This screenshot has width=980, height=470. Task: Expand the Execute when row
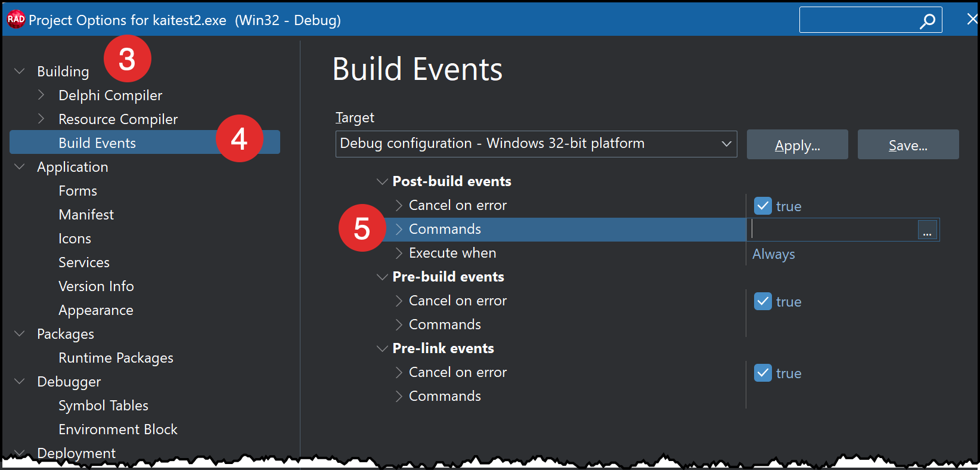coord(399,253)
